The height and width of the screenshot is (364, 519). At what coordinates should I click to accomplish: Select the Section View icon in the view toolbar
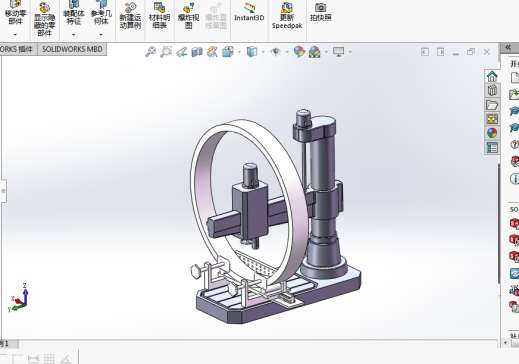[x=197, y=52]
